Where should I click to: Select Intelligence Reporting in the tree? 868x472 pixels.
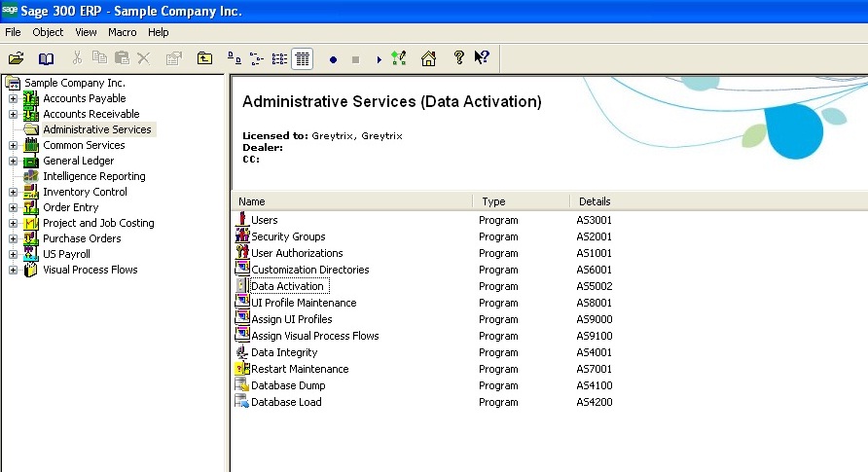click(94, 176)
